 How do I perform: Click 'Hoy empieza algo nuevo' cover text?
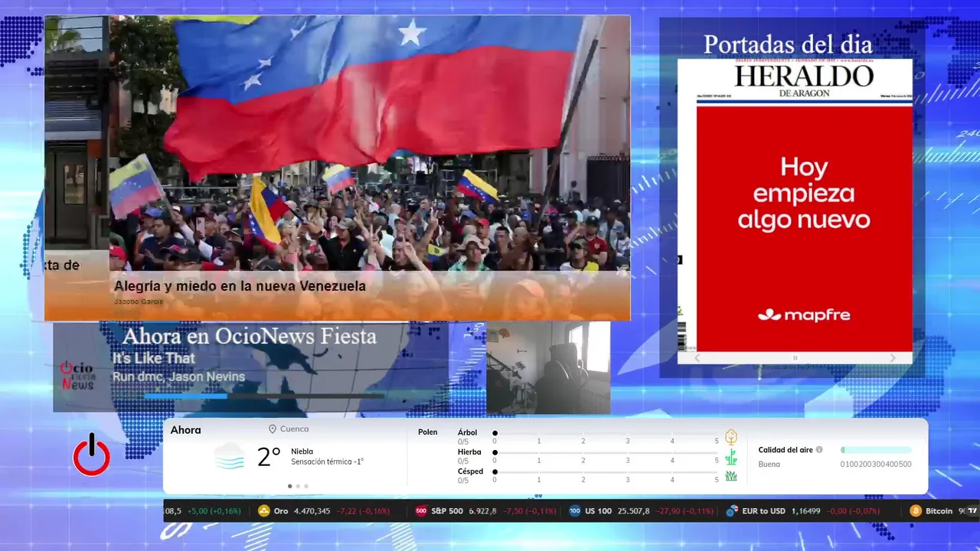tap(804, 193)
